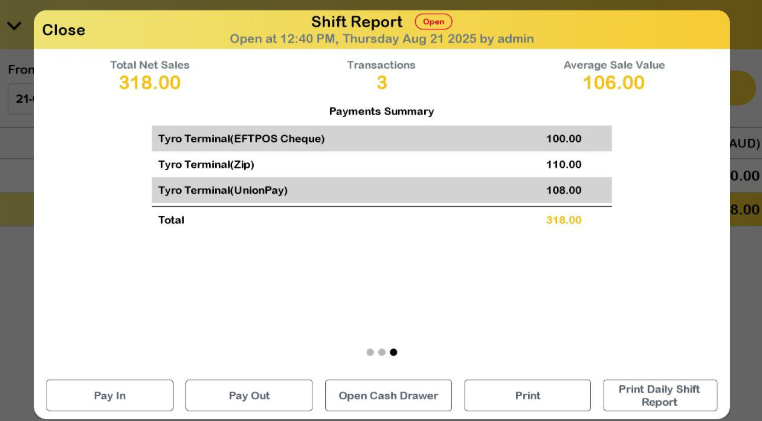Viewport: 762px width, 421px height.
Task: Close the Shift Report dialog
Action: click(63, 30)
